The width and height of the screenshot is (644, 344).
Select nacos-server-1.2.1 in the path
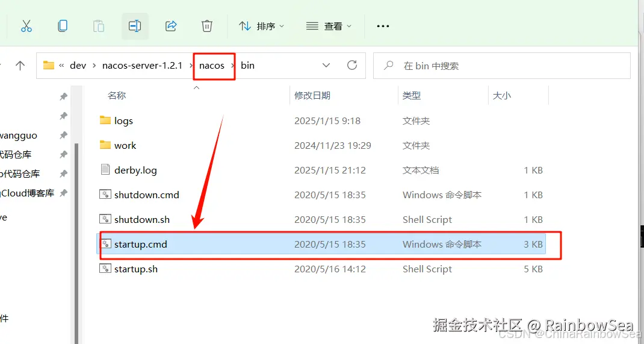(x=142, y=65)
